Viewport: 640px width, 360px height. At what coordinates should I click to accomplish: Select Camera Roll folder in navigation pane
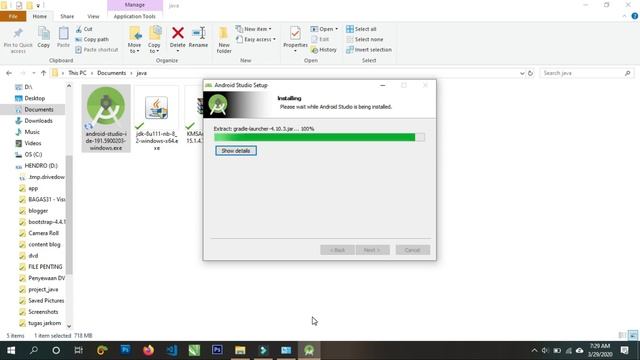click(x=43, y=233)
